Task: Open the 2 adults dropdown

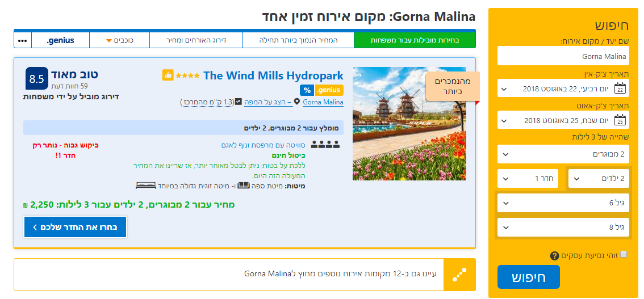Action: click(x=563, y=154)
